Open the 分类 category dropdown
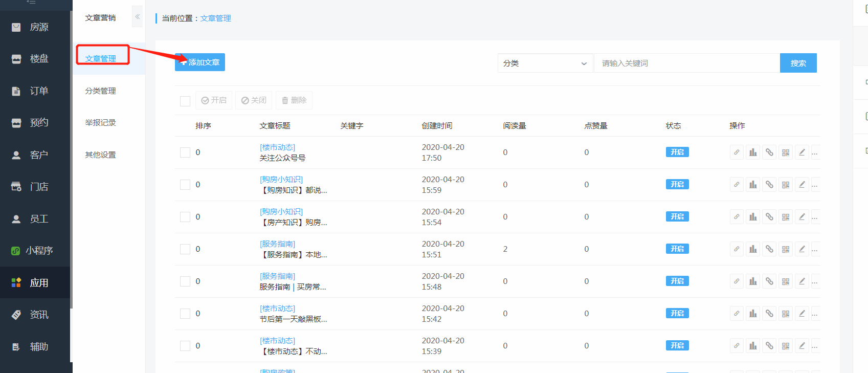Viewport: 868px width, 373px height. (x=545, y=63)
